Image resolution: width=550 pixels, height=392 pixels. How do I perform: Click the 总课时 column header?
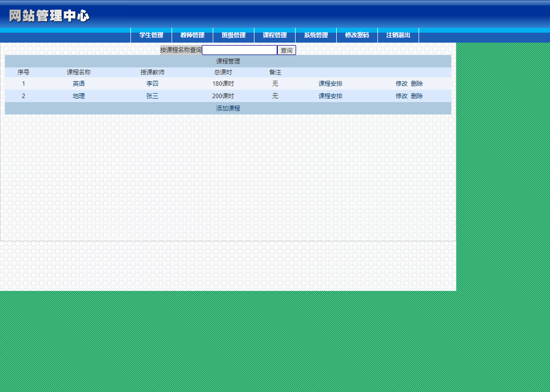pyautogui.click(x=223, y=72)
